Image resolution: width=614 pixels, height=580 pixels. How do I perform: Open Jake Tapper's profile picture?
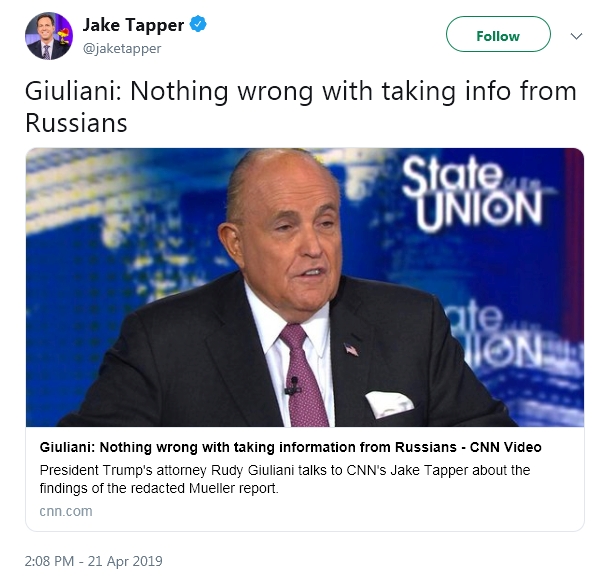coord(48,36)
